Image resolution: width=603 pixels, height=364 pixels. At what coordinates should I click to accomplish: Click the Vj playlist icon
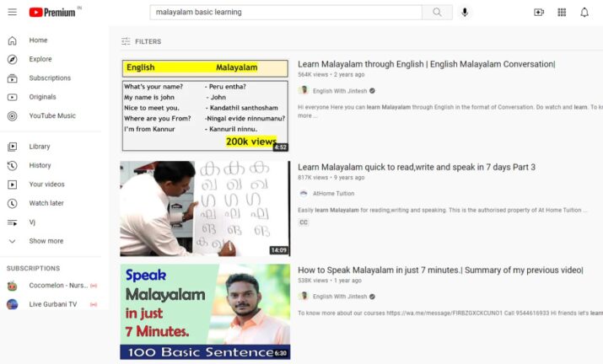[x=13, y=222]
